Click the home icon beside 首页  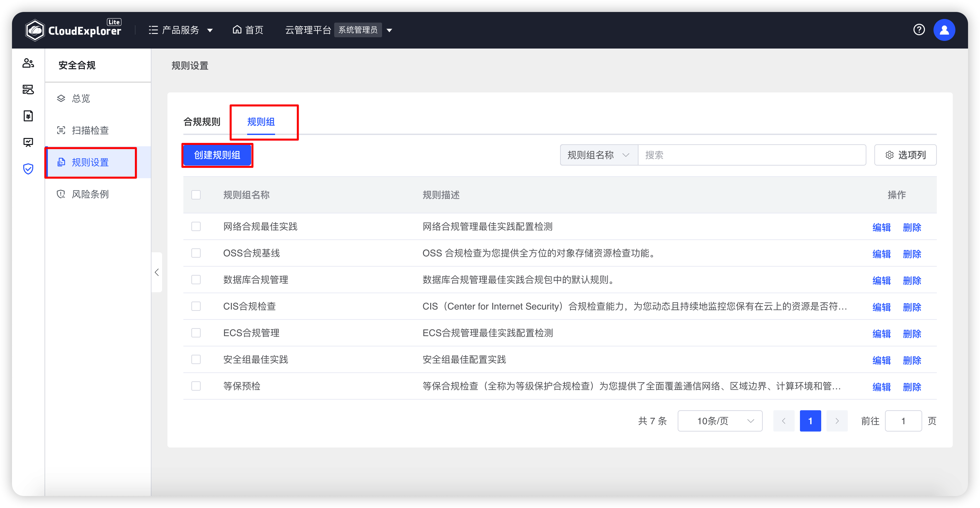pyautogui.click(x=237, y=30)
